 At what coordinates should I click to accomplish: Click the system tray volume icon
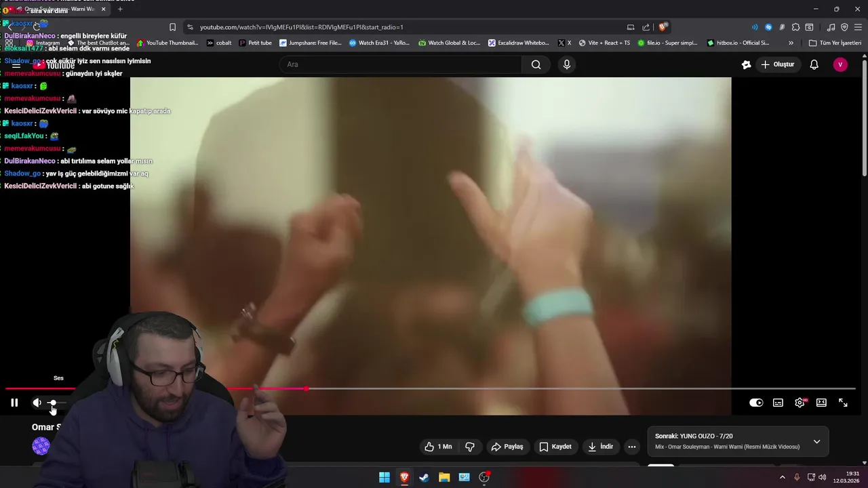822,477
